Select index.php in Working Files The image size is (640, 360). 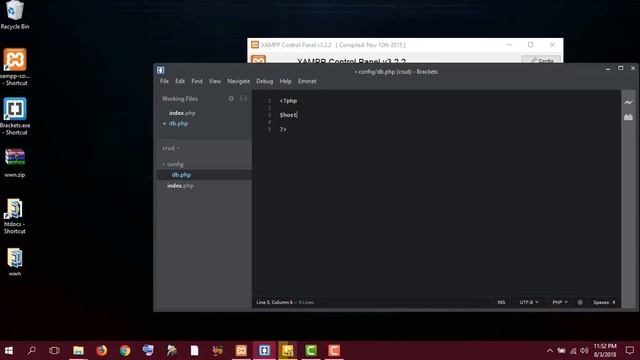(x=182, y=113)
